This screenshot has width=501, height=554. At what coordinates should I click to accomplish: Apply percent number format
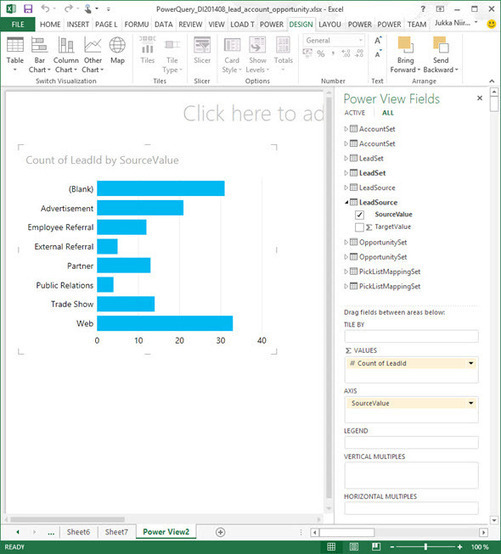tap(320, 54)
